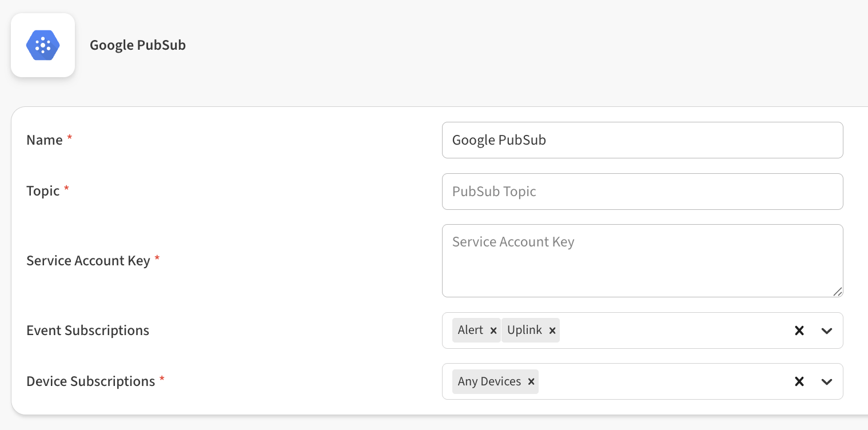Select the Uplink tag in Event Subscriptions
868x430 pixels.
[524, 331]
